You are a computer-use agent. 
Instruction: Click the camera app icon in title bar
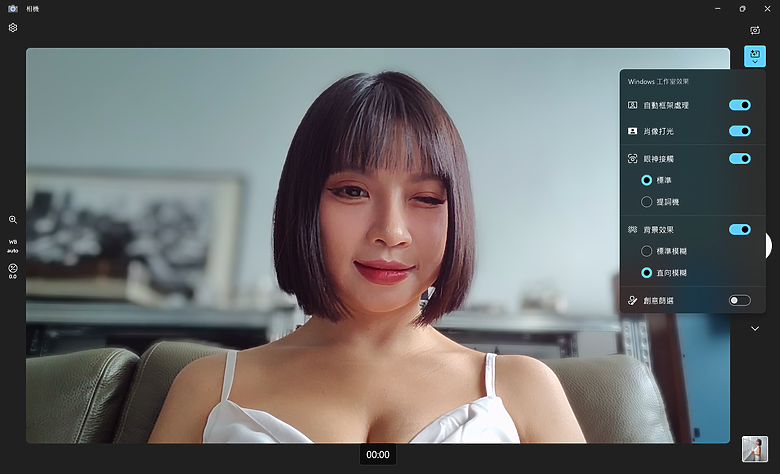click(13, 9)
